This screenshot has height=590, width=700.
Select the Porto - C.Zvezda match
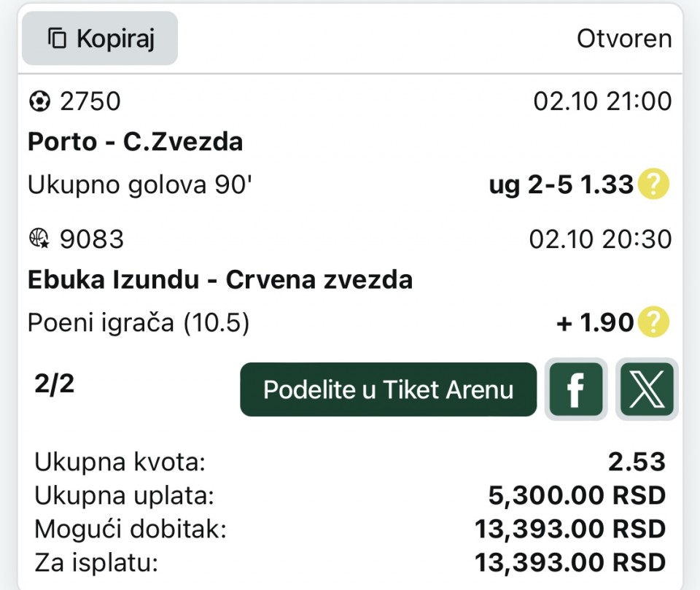(x=135, y=141)
